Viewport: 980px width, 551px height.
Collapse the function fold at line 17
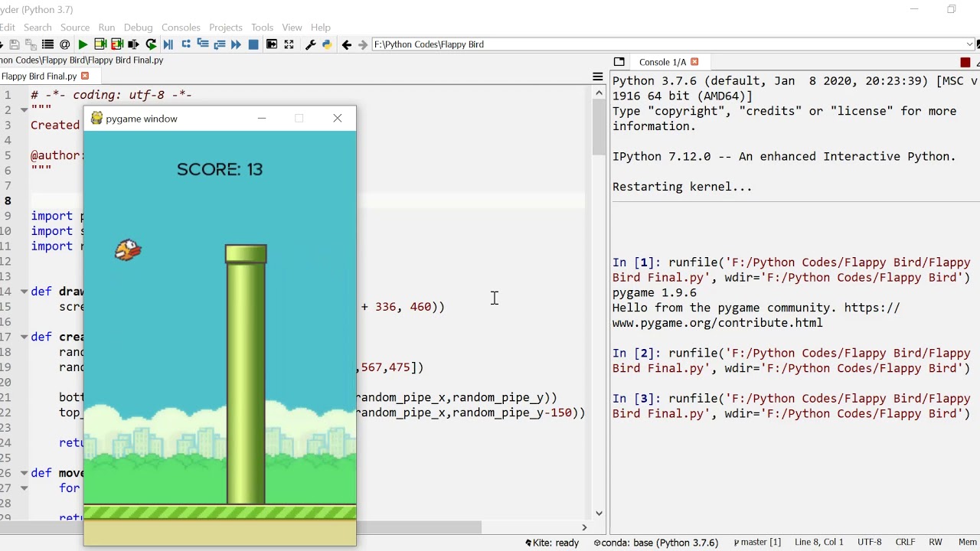24,337
